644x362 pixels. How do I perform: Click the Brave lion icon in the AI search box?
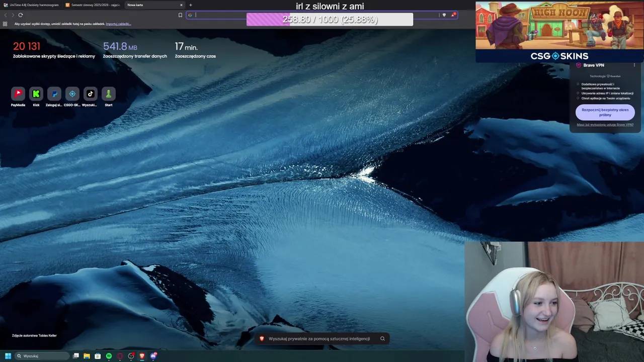click(262, 339)
